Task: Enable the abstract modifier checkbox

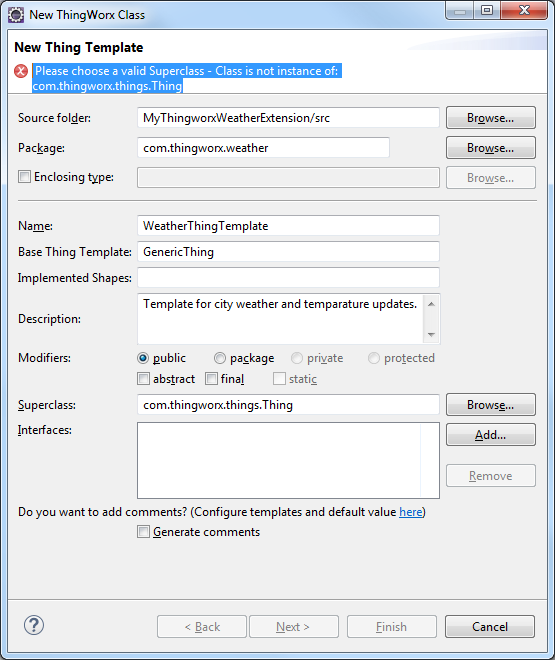Action: 143,379
